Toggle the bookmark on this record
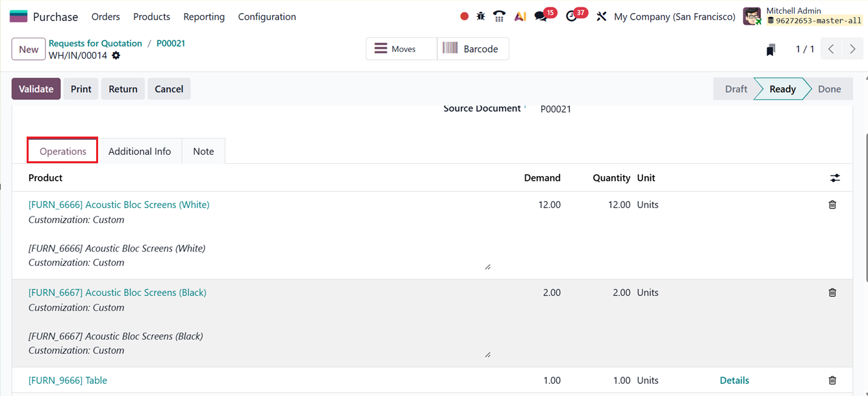 pos(771,48)
